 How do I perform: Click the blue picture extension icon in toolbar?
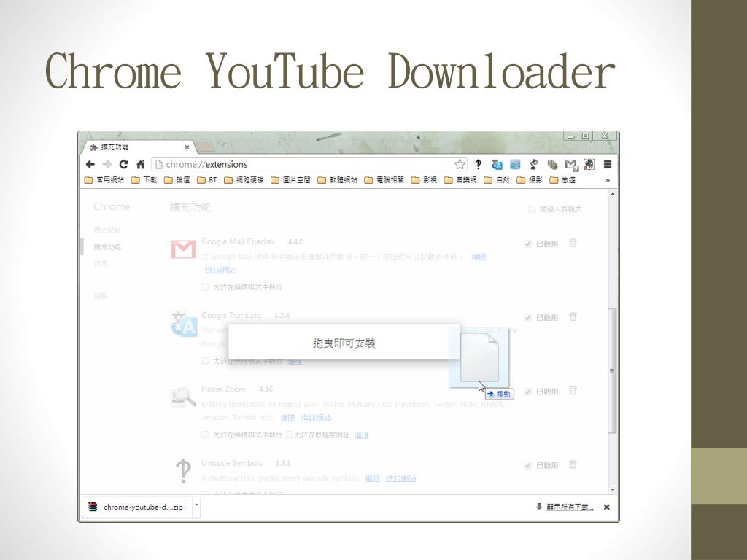[515, 164]
